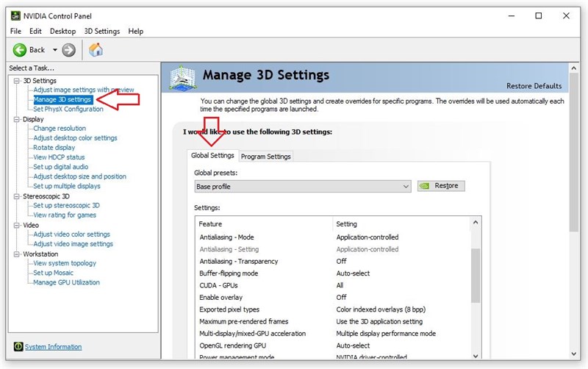Click the System Information icon

click(18, 346)
